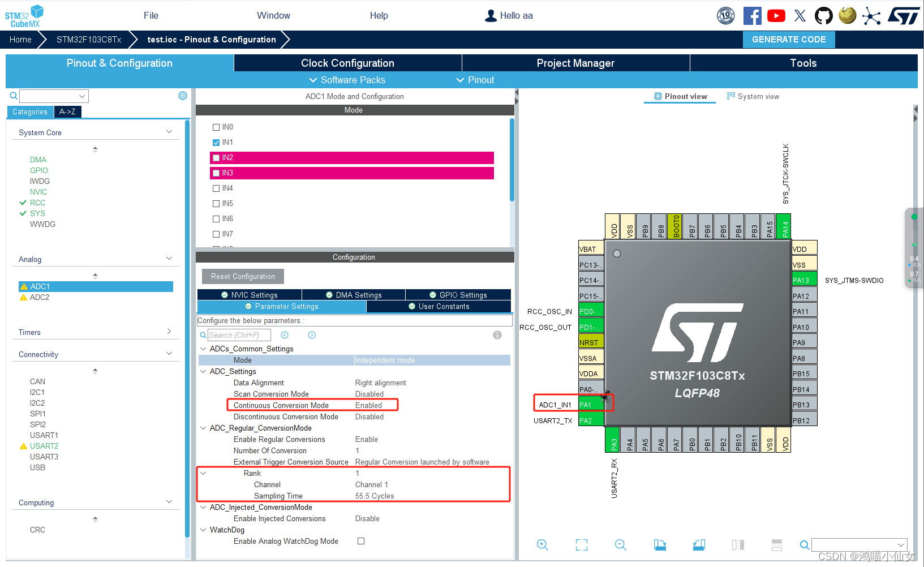Open the YouTube channel icon

click(776, 16)
